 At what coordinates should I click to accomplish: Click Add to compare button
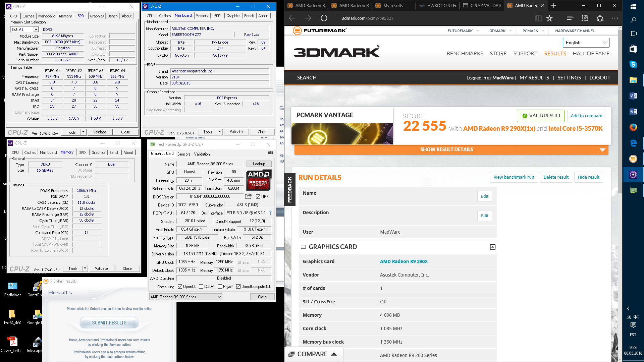586,116
